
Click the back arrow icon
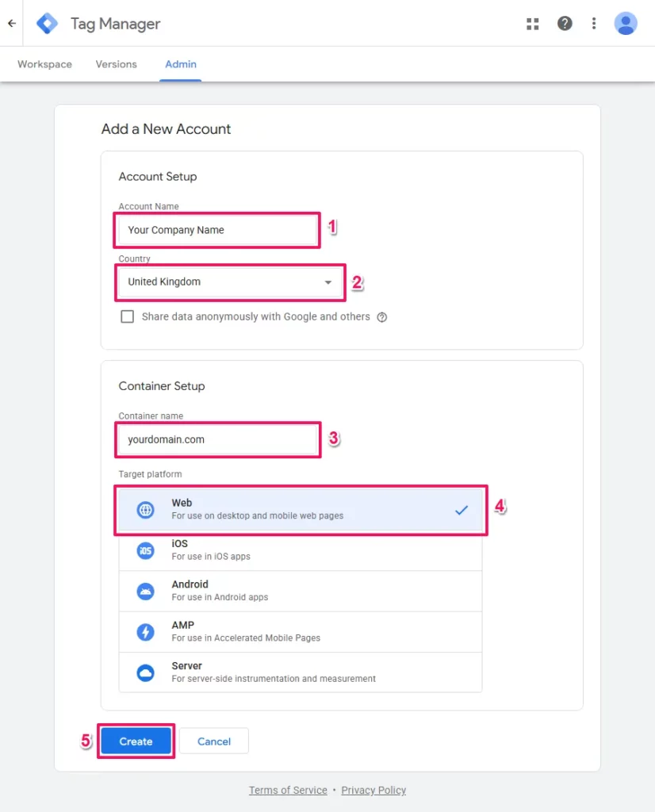coord(11,23)
